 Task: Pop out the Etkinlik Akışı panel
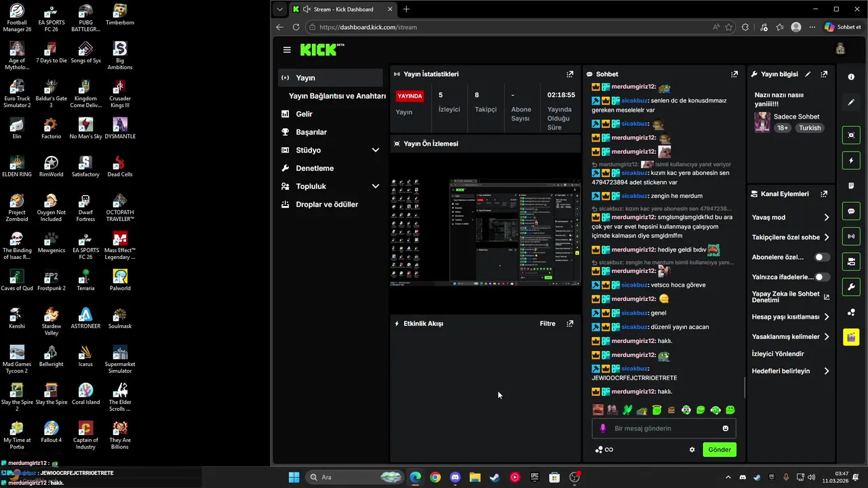pyautogui.click(x=570, y=323)
